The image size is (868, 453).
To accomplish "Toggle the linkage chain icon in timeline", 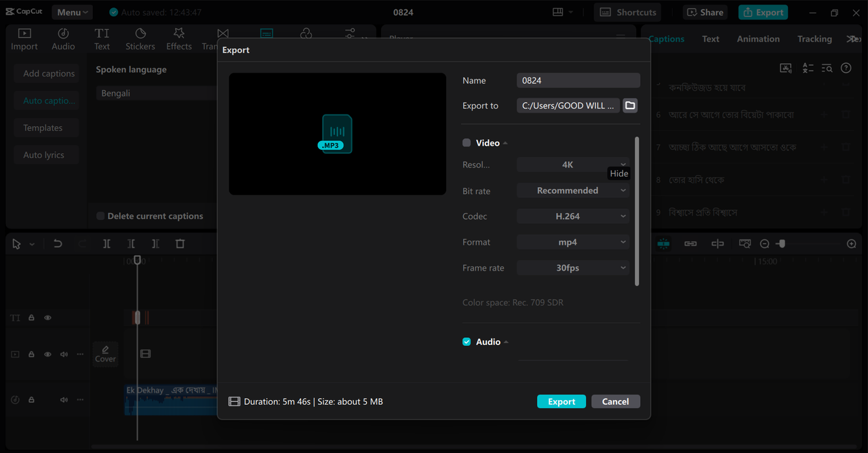I will [690, 243].
